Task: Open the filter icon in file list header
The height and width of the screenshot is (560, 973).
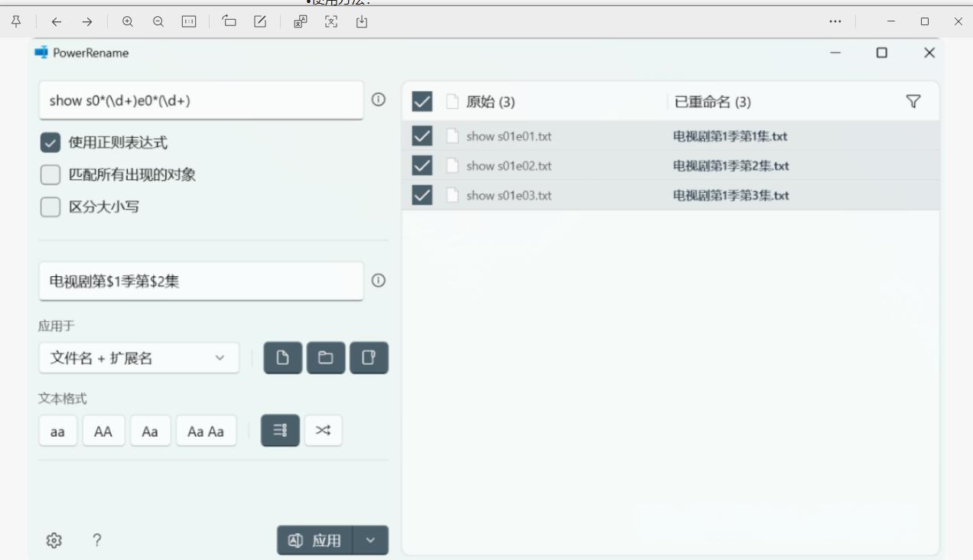Action: pos(913,102)
